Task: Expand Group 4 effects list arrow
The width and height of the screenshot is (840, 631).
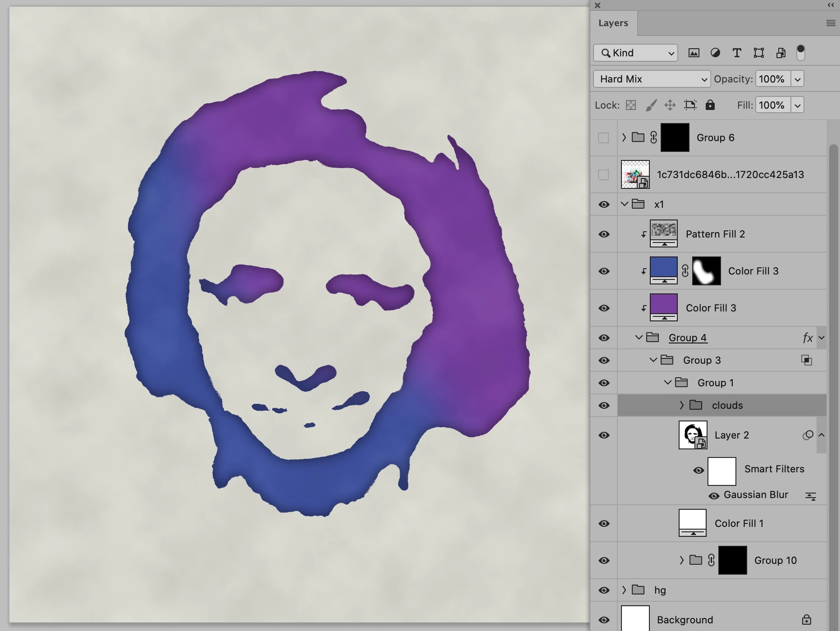Action: (x=822, y=338)
